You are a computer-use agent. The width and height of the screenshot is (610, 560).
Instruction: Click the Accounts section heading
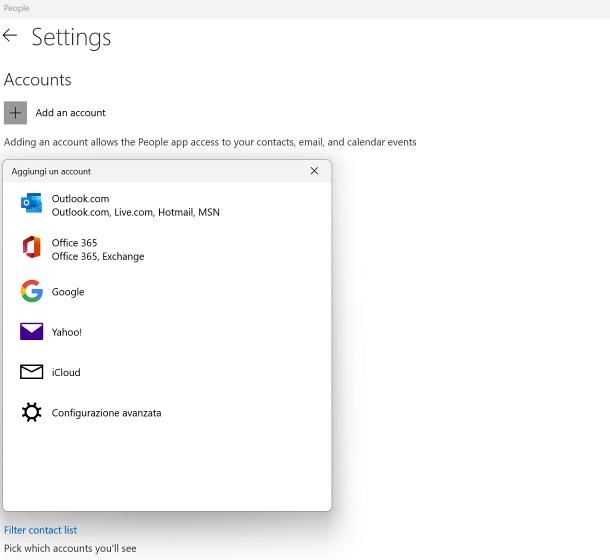(x=38, y=80)
